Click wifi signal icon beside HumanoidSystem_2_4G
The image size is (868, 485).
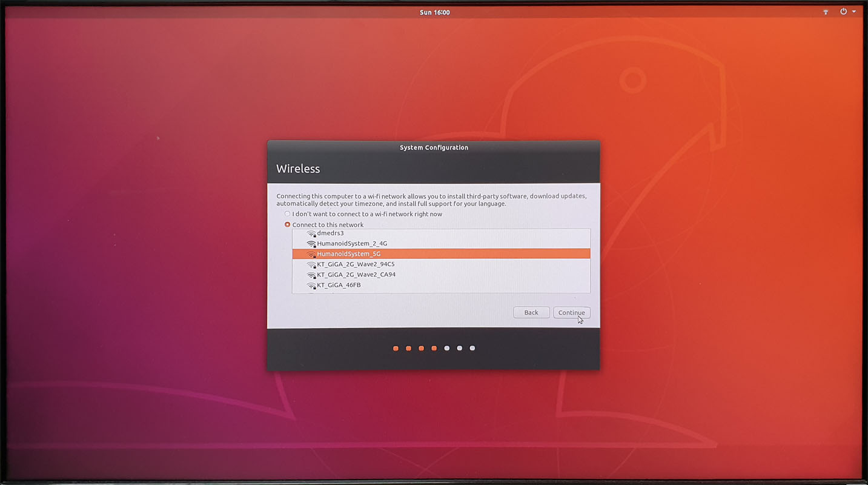[x=311, y=244]
